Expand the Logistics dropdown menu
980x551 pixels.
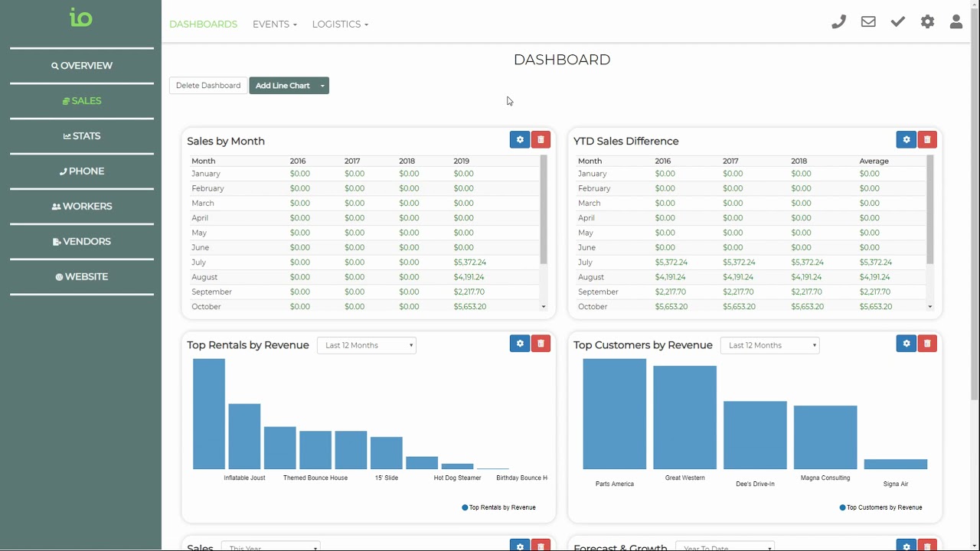340,24
